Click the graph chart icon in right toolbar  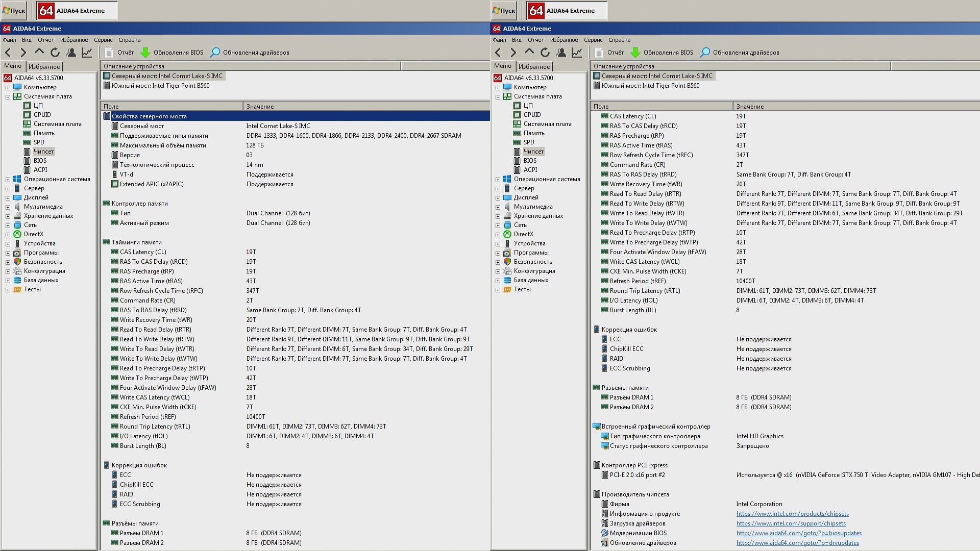(577, 53)
